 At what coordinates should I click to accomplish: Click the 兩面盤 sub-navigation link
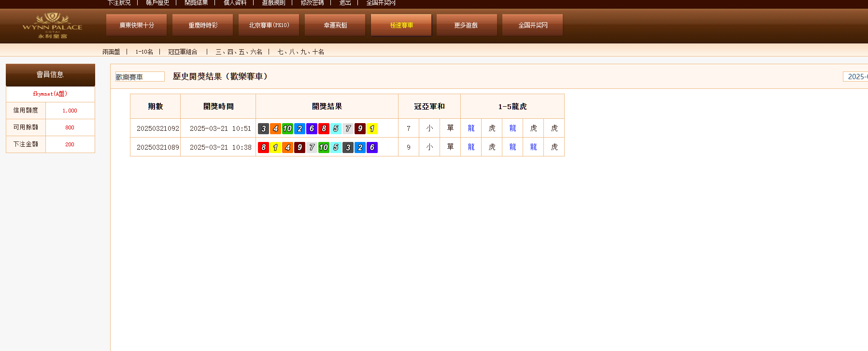111,52
